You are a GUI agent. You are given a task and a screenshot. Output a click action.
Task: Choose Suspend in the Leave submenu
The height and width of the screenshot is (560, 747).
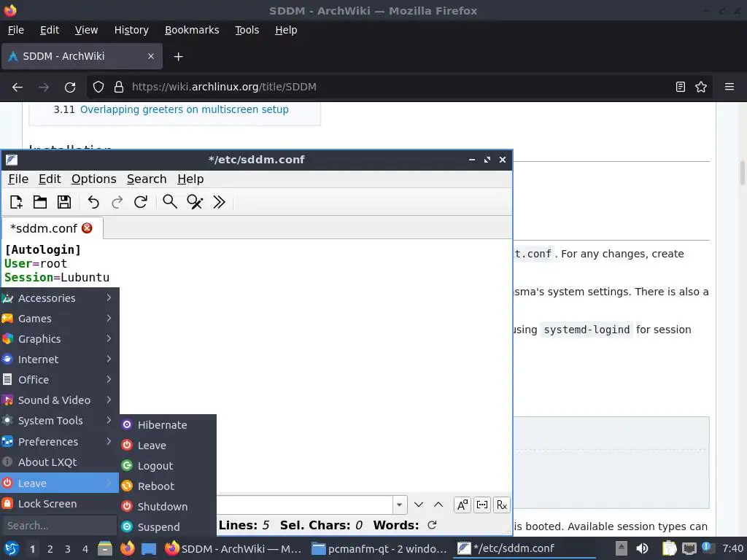pyautogui.click(x=169, y=527)
